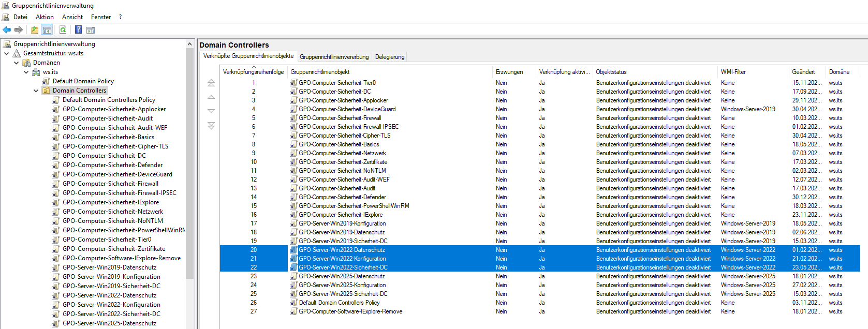Select GPO-Computer-Sicherheit-Applocker in tree
Image resolution: width=868 pixels, height=329 pixels.
pyautogui.click(x=114, y=109)
